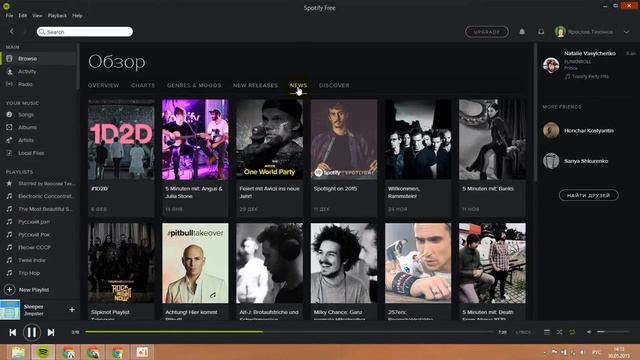Open 5 Minuten mit Angus & Julia Stone

pos(195,158)
